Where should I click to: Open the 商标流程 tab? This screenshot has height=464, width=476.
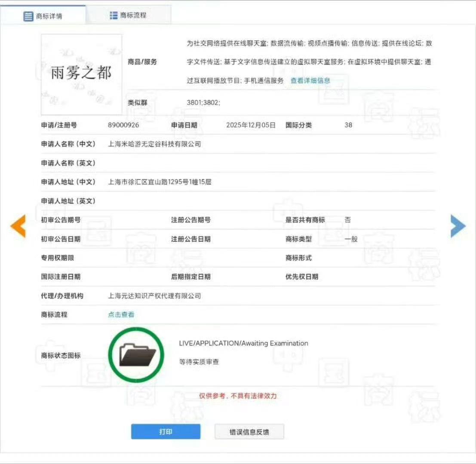pos(128,15)
